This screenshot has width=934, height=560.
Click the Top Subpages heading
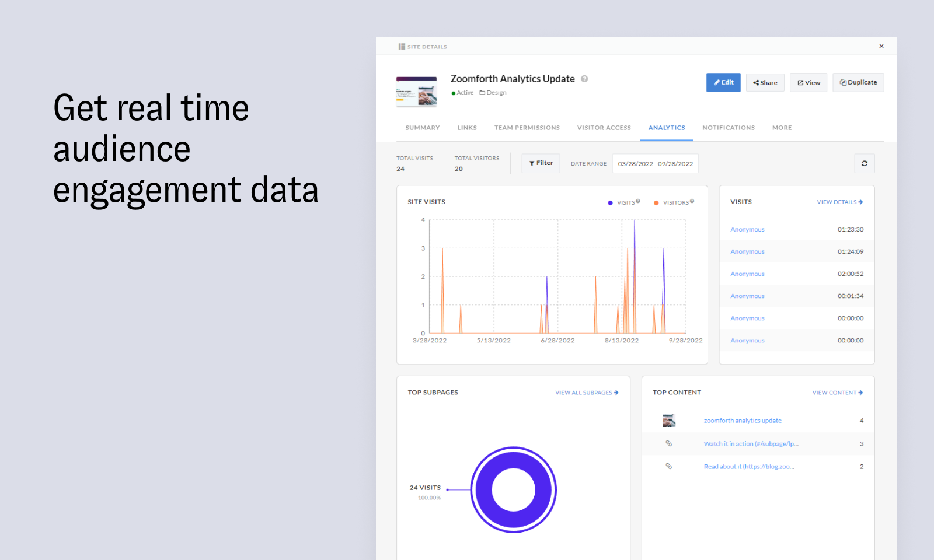(x=433, y=393)
